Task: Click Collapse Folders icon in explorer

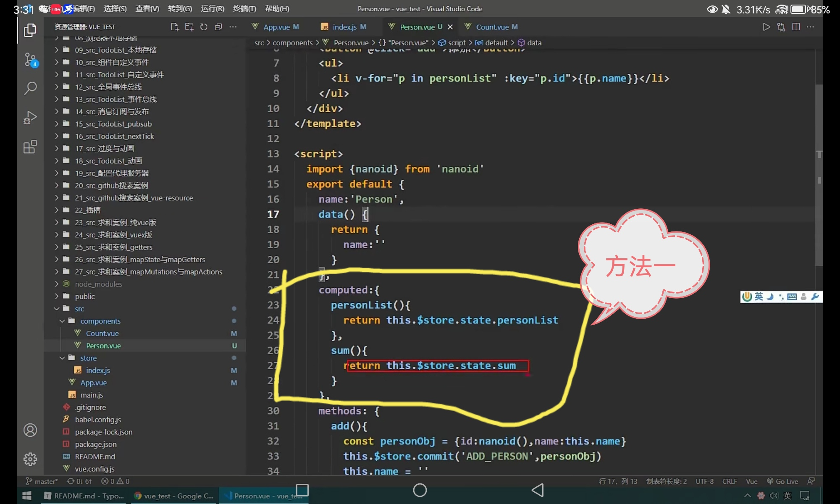Action: tap(218, 27)
